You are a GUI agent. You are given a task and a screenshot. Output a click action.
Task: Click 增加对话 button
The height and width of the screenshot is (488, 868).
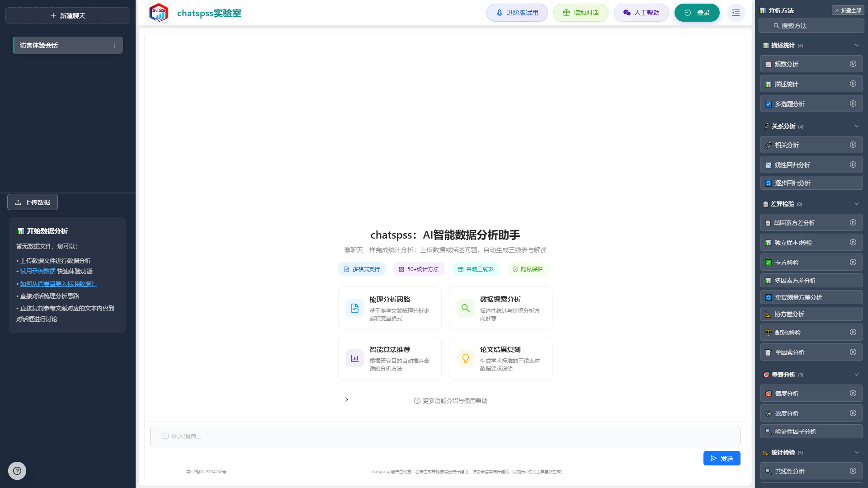pyautogui.click(x=581, y=13)
